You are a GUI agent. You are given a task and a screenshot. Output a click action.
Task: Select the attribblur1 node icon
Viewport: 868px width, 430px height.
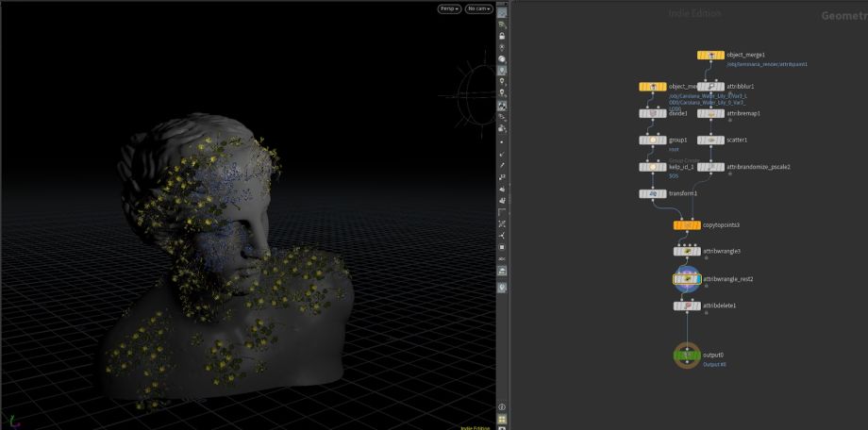[x=710, y=86]
